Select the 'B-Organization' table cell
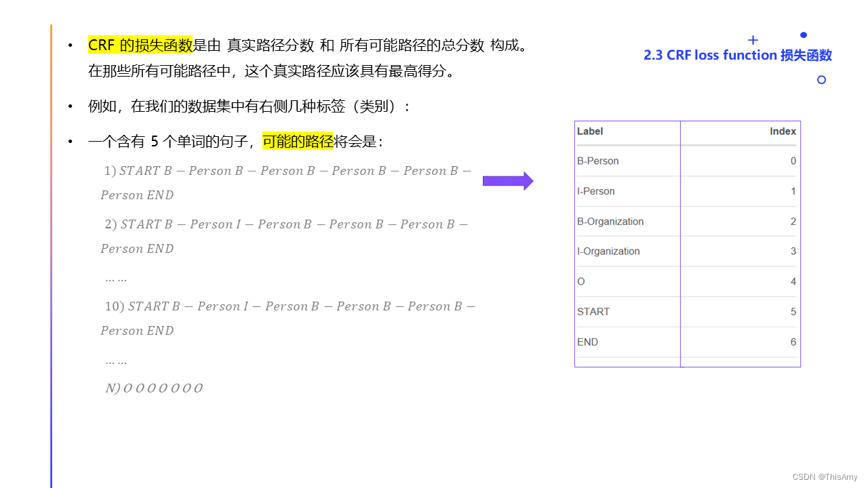This screenshot has height=488, width=868. 610,222
